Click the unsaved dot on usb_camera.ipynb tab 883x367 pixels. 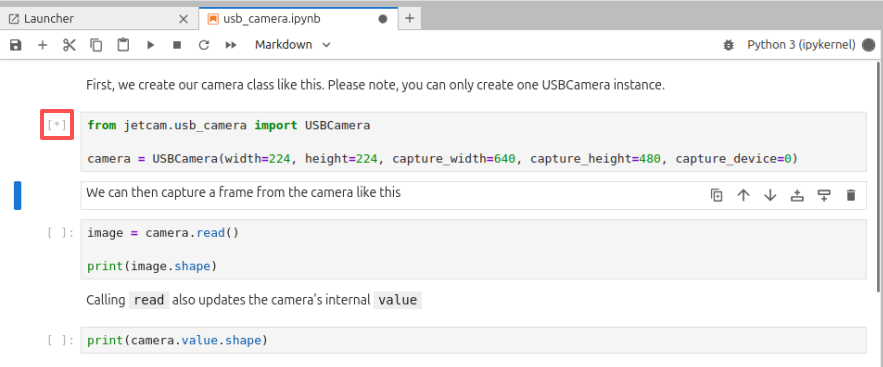[x=383, y=19]
